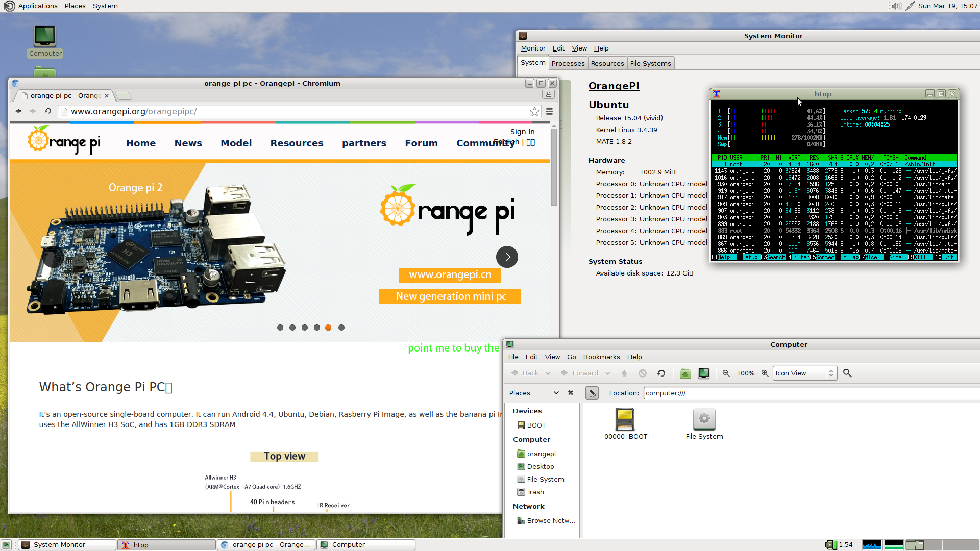The width and height of the screenshot is (980, 551).
Task: Open the Forum navigation link
Action: coord(421,143)
